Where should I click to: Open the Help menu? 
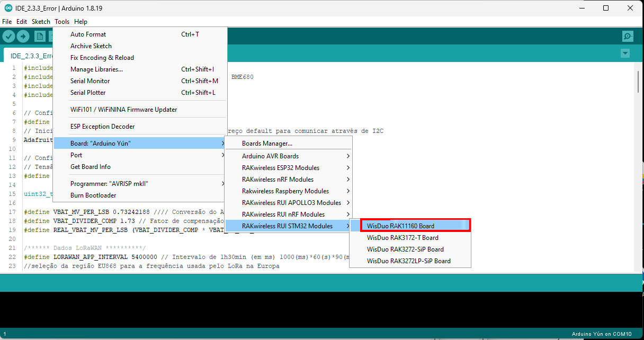[80, 22]
